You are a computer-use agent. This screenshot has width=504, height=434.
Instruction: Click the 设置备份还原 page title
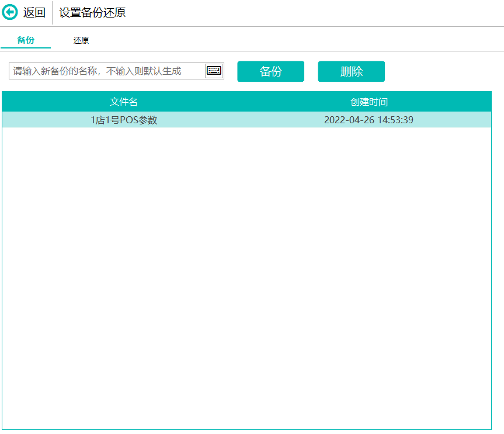(x=92, y=12)
